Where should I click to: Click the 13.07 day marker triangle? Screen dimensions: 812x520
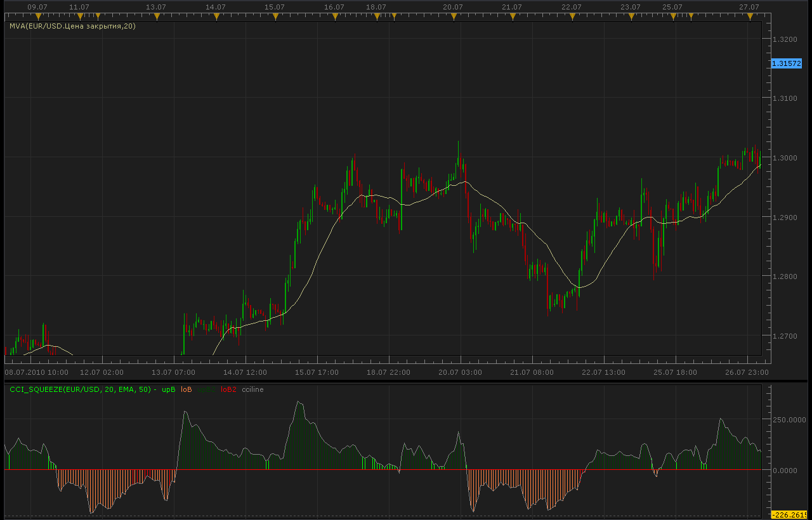(157, 16)
